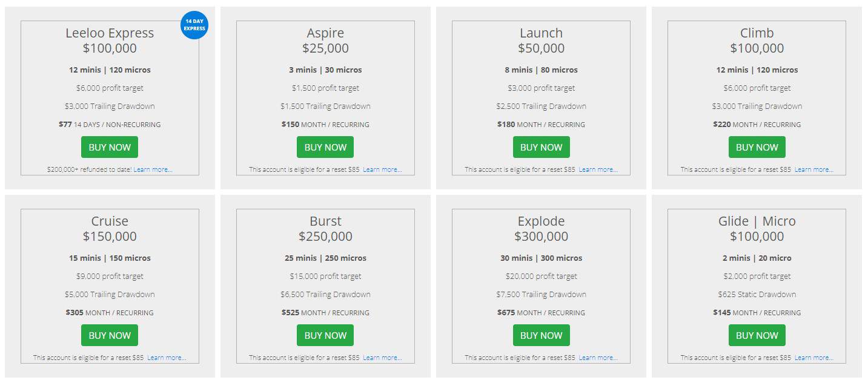Purchase the Launch $50,000 plan

(541, 147)
